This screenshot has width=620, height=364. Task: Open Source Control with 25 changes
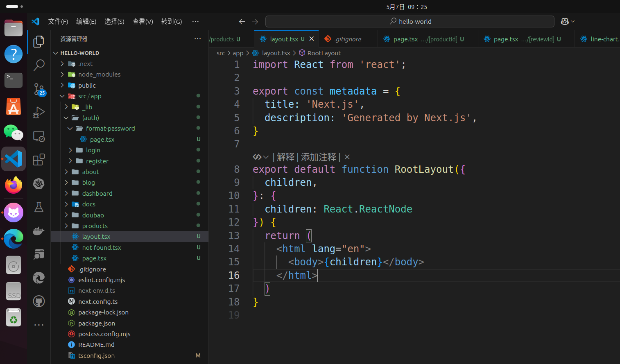point(39,89)
